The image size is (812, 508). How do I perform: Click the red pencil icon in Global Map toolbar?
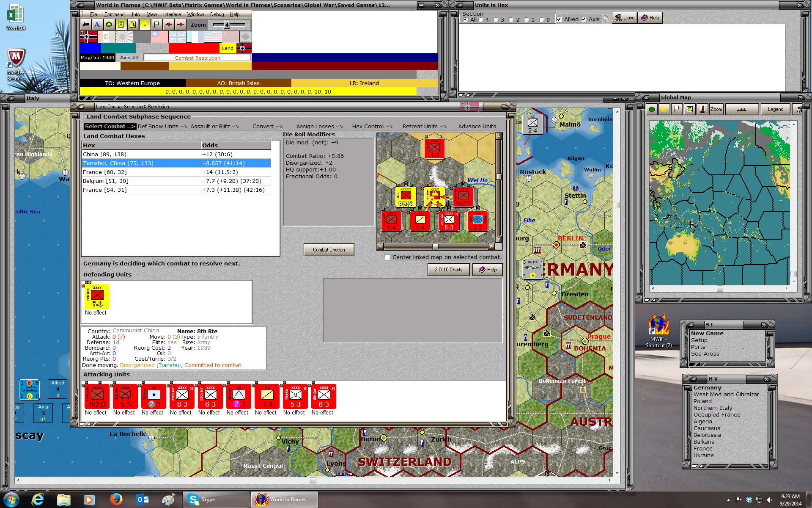click(x=702, y=109)
